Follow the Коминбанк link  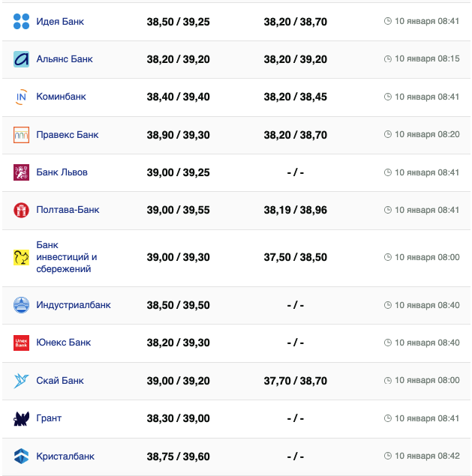pos(61,97)
